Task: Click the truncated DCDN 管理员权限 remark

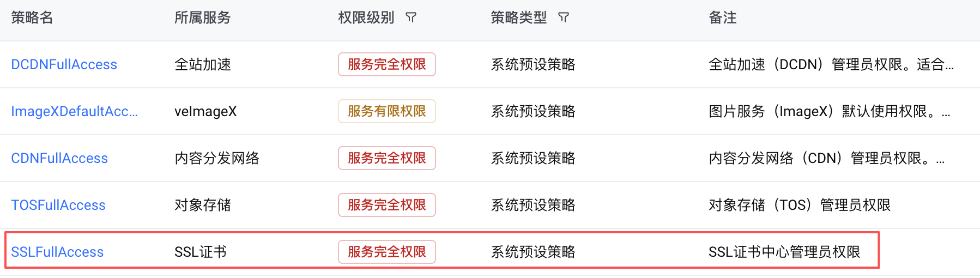Action: tap(831, 65)
